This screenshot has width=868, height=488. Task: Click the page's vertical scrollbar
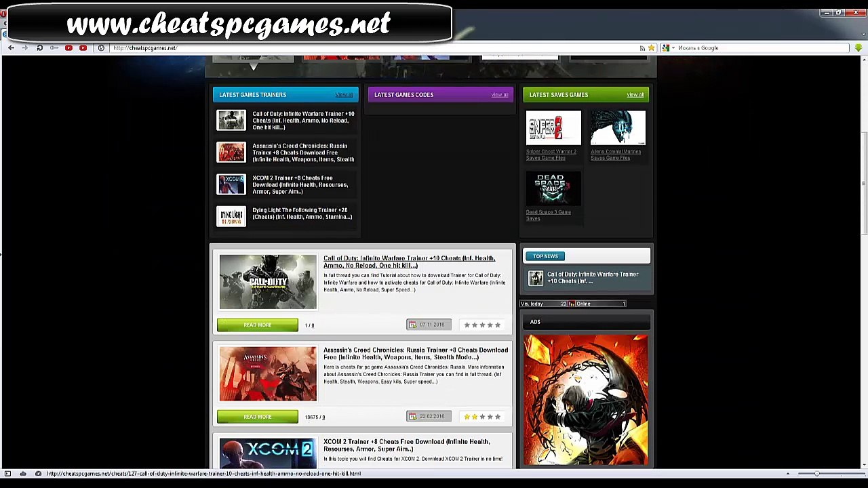[x=864, y=183]
